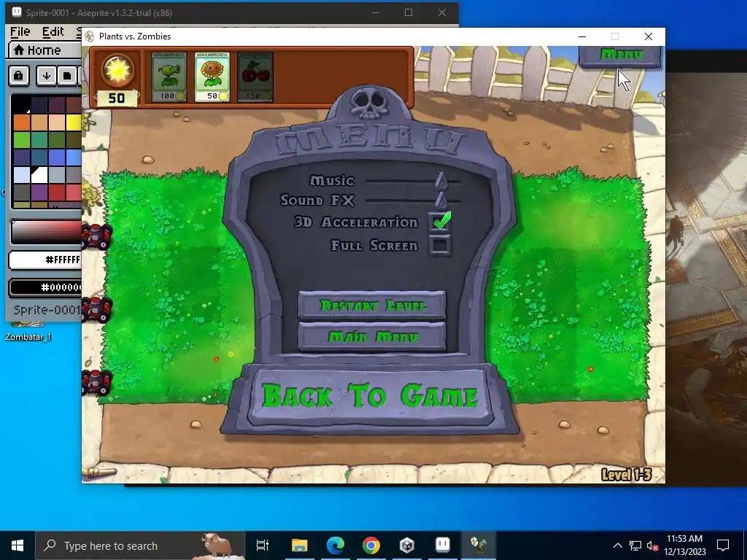Click muted volume tray icon
The image size is (747, 560).
pos(652,545)
